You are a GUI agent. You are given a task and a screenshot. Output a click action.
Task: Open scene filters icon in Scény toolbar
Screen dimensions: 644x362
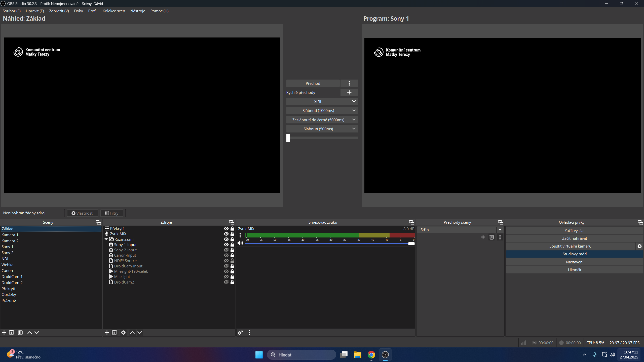pos(20,333)
